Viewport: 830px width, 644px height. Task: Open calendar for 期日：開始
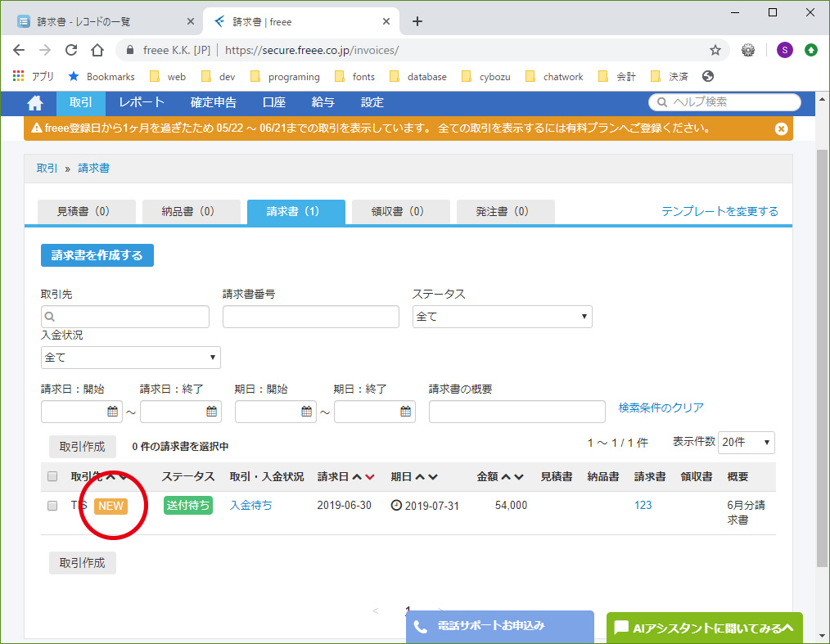tap(306, 411)
